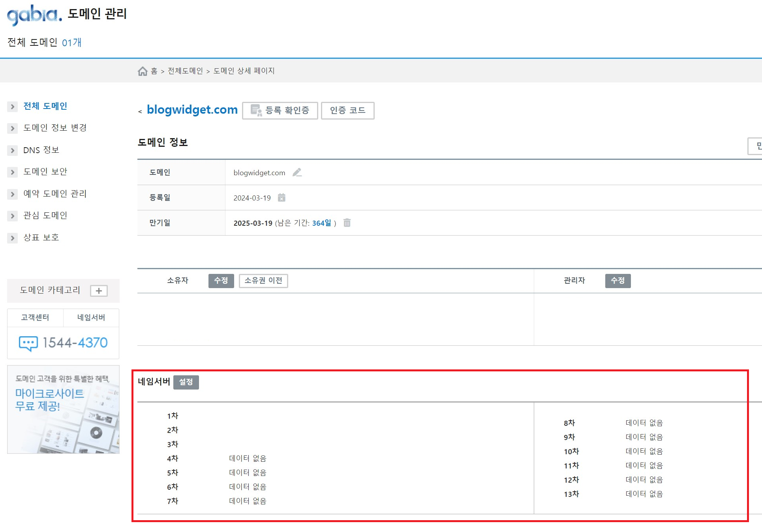Click the 등록 확인증 button
The height and width of the screenshot is (532, 762).
click(280, 111)
